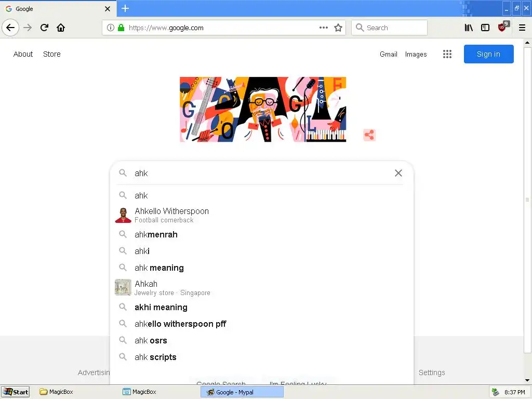Select the 'ahk osrs' suggestion
Viewport: 532px width, 399px height.
261,340
